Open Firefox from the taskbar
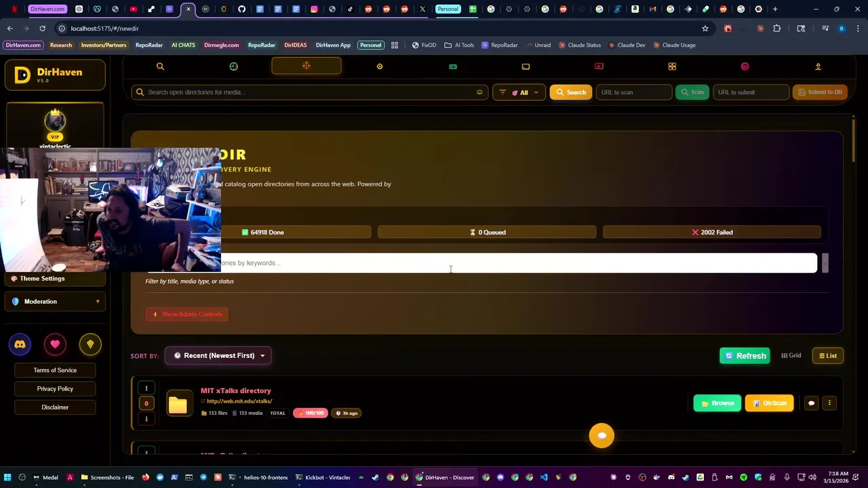 pyautogui.click(x=146, y=477)
